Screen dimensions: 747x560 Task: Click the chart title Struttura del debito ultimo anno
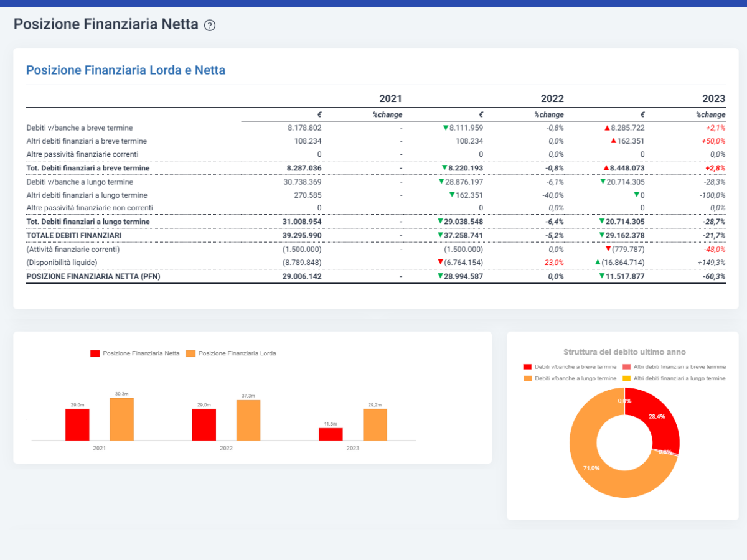point(624,352)
